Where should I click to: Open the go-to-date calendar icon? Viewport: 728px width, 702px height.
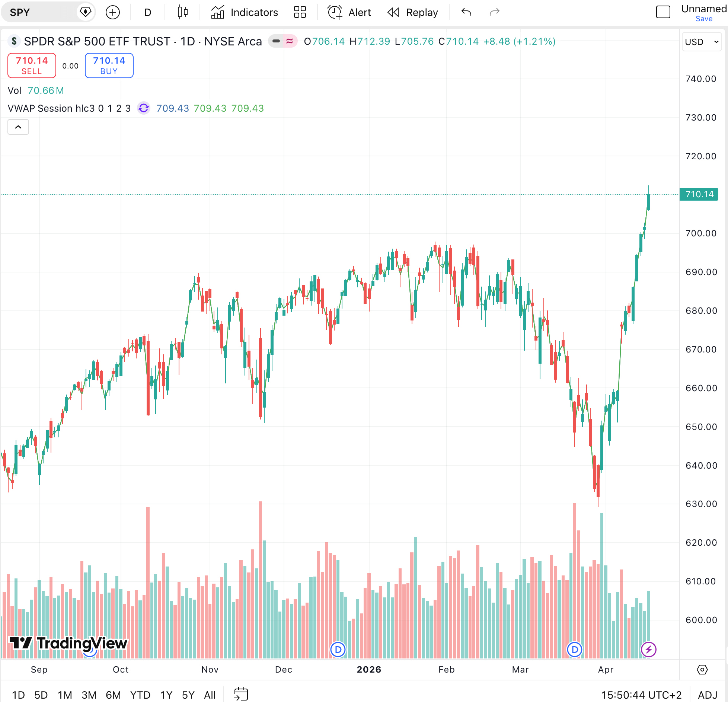click(x=241, y=694)
